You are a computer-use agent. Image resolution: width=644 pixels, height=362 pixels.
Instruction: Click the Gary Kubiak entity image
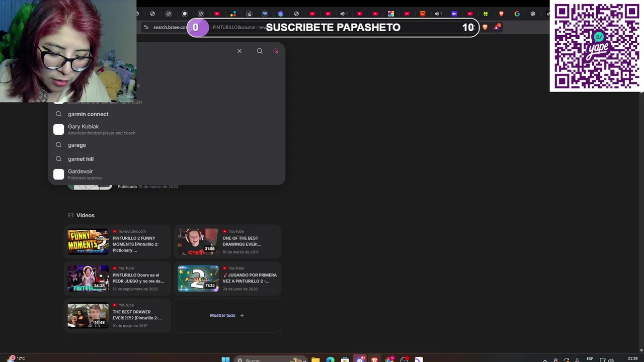[59, 129]
